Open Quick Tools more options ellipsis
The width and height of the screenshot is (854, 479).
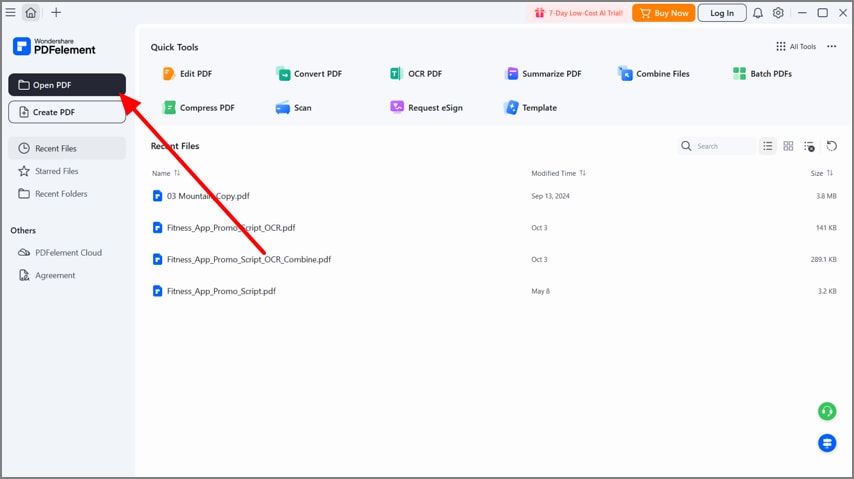[x=831, y=46]
